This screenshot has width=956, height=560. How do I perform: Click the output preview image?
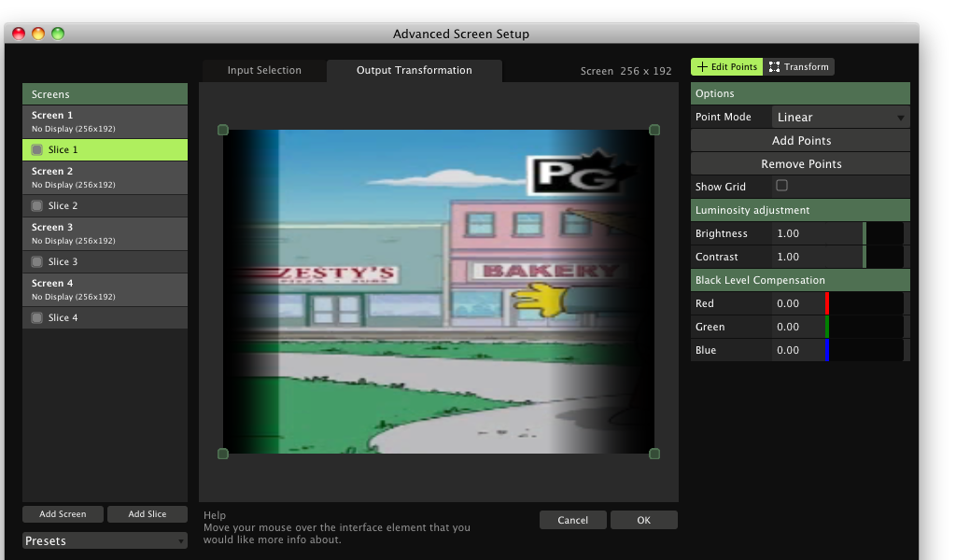point(439,292)
